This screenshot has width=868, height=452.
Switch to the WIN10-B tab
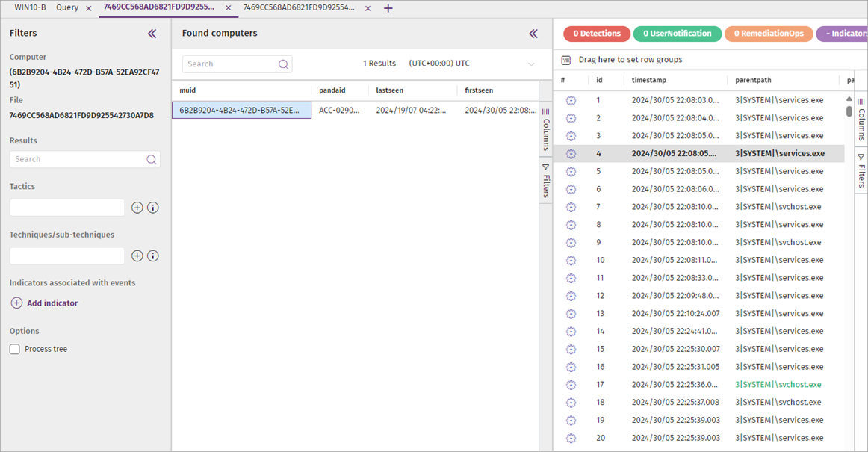(x=31, y=8)
